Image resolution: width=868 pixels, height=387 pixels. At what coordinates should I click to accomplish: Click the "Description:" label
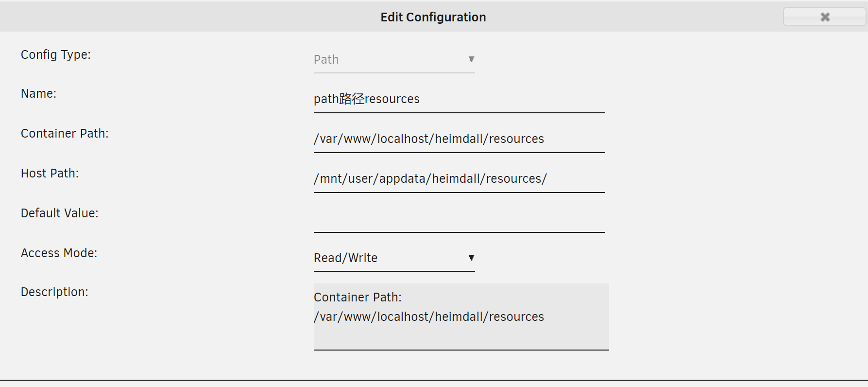click(54, 292)
